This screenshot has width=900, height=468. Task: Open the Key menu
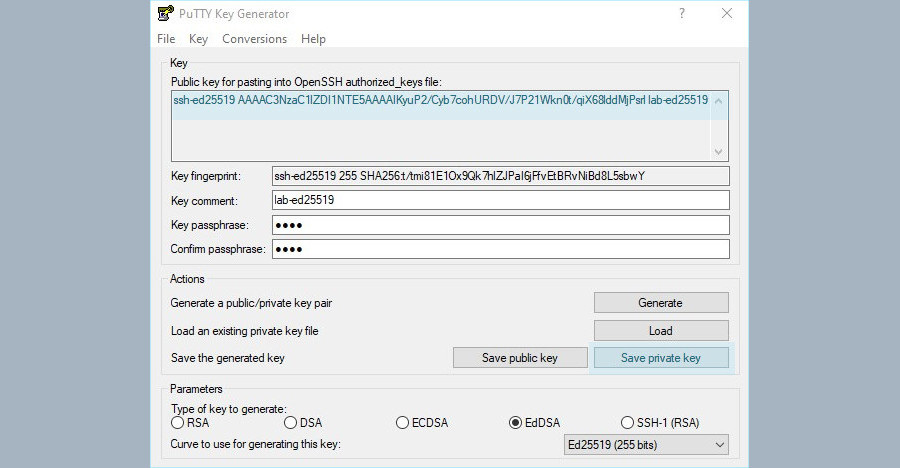198,38
